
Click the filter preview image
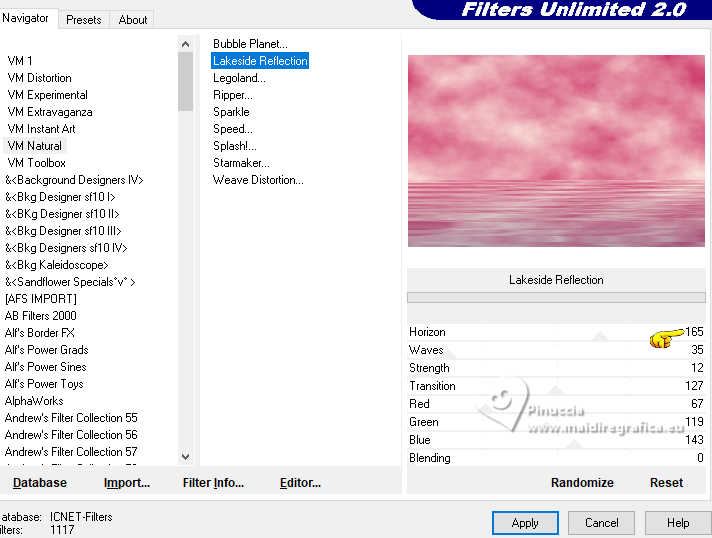point(556,151)
